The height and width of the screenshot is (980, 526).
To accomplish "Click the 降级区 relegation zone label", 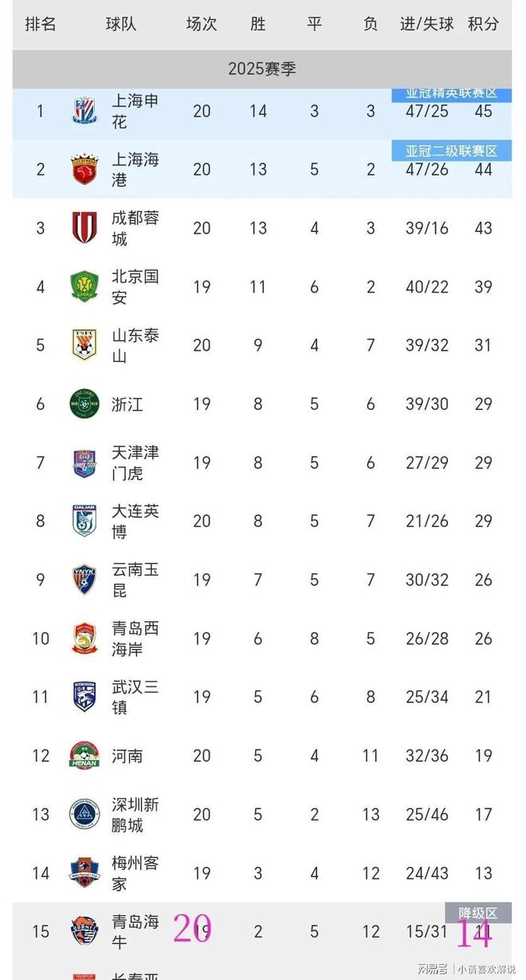I will coord(478,912).
